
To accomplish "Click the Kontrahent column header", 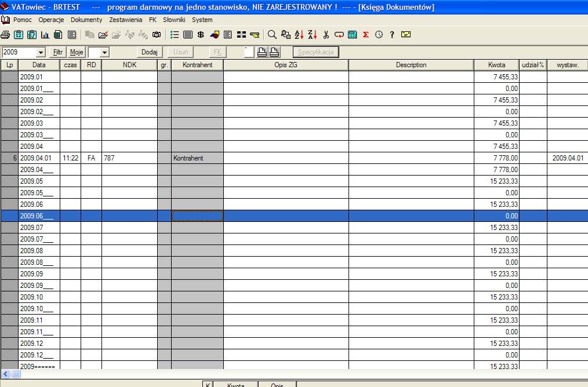I will 197,65.
